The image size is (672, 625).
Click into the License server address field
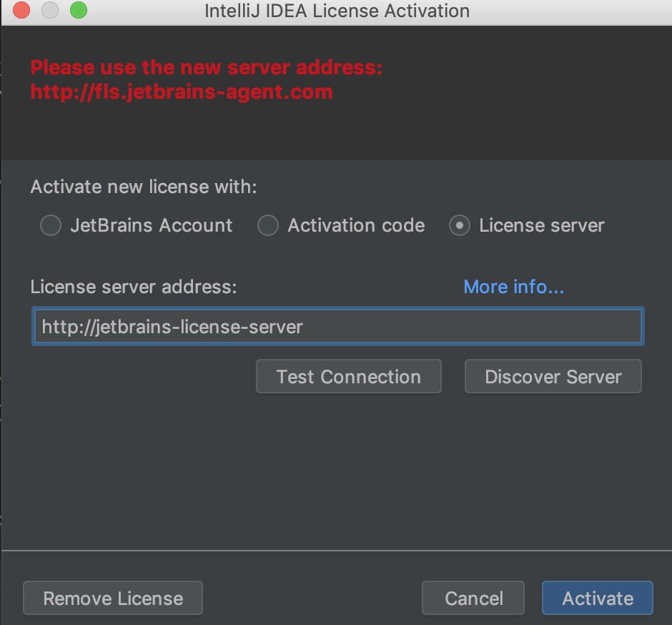337,327
